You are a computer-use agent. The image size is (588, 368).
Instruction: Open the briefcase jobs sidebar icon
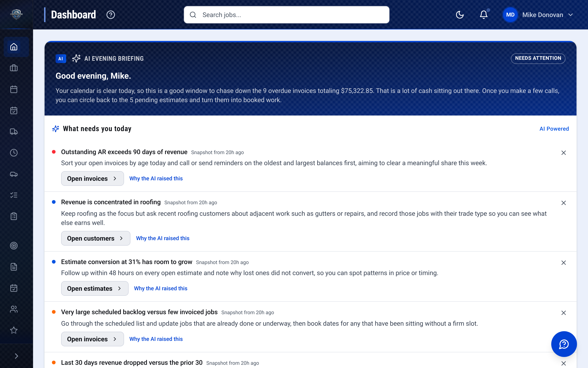click(x=14, y=68)
